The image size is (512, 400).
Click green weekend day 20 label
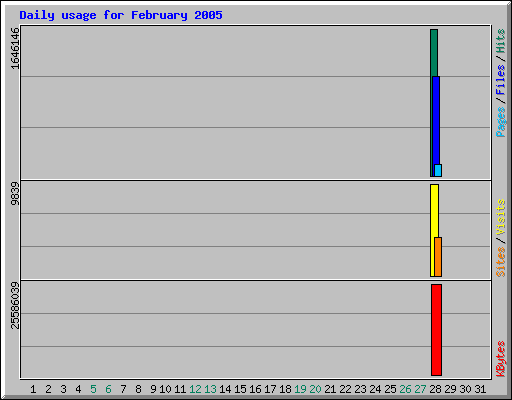point(315,389)
